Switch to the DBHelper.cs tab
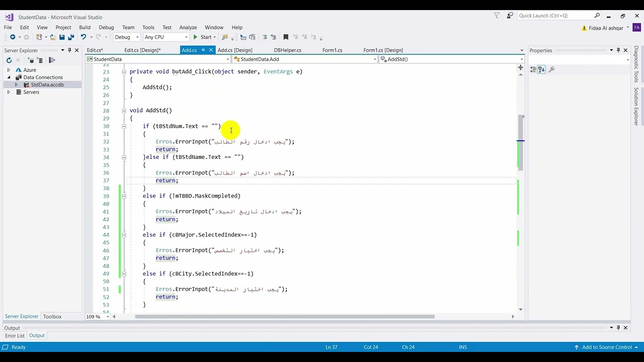This screenshot has width=644, height=362. pos(287,50)
